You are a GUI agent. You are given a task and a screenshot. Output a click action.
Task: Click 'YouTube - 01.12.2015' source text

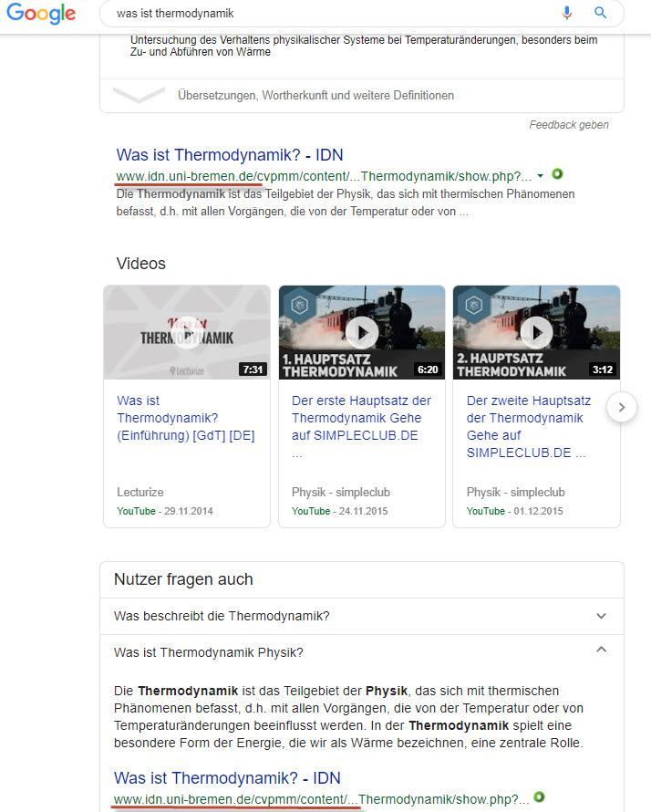coord(515,511)
